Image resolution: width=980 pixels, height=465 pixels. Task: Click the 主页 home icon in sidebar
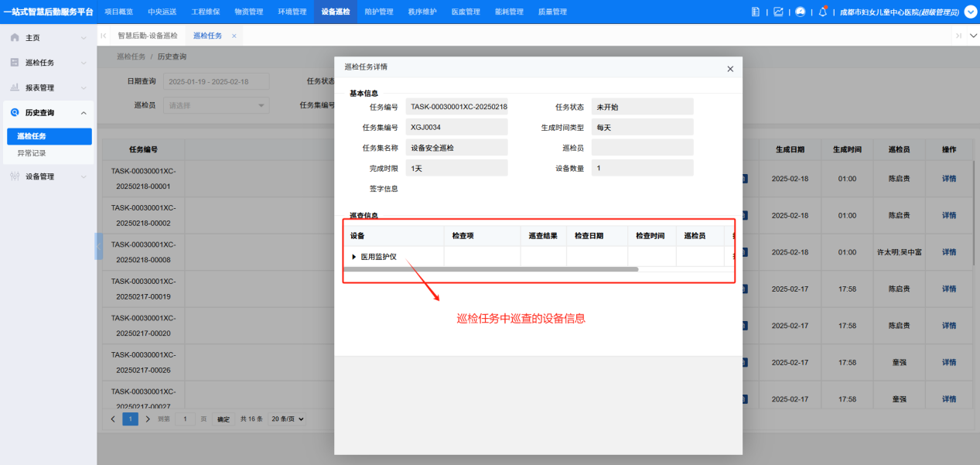click(15, 37)
